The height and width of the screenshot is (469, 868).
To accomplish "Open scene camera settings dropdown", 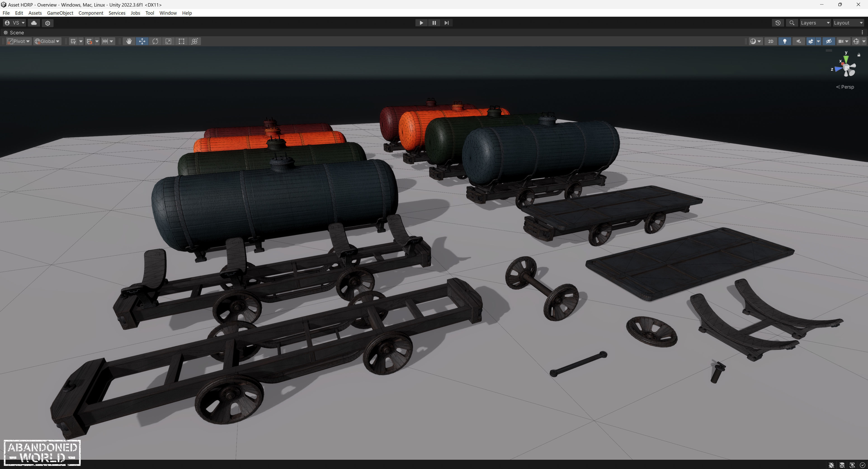I will coord(843,41).
